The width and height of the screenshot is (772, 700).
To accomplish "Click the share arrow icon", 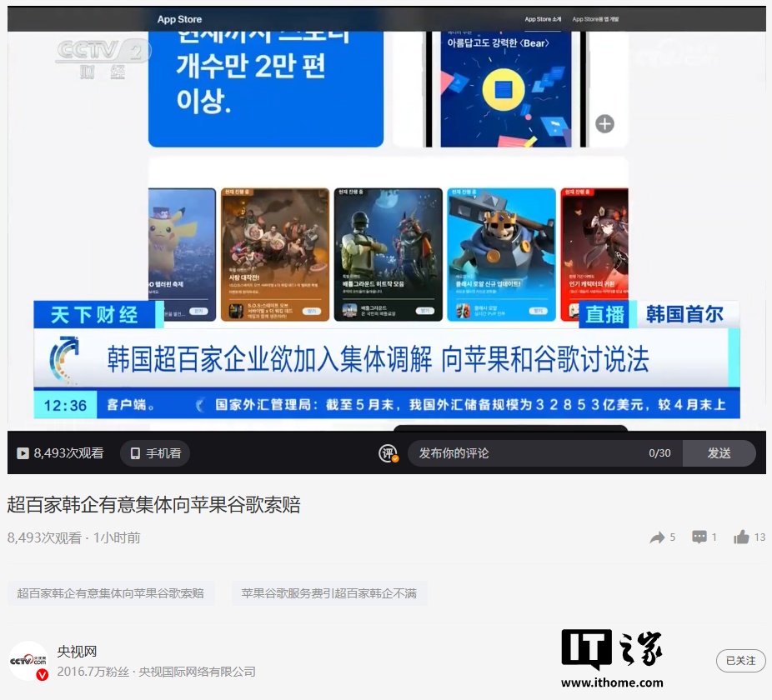I will (657, 537).
